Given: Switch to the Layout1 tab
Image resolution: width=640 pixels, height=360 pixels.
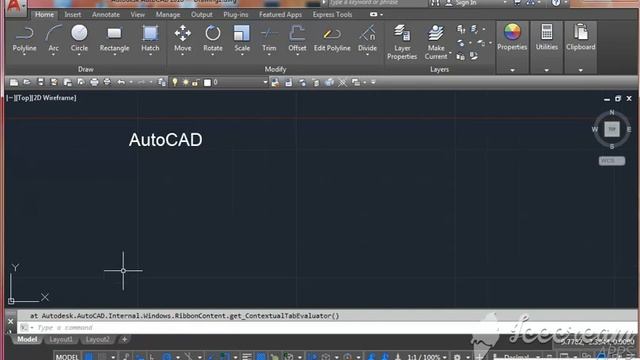Looking at the screenshot, I should pyautogui.click(x=61, y=340).
